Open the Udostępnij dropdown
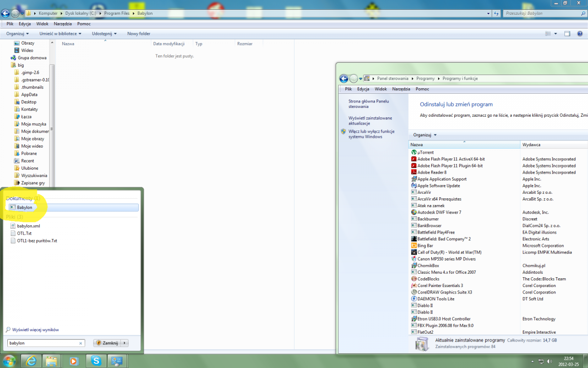Viewport: 588px width, 368px height. click(x=104, y=34)
